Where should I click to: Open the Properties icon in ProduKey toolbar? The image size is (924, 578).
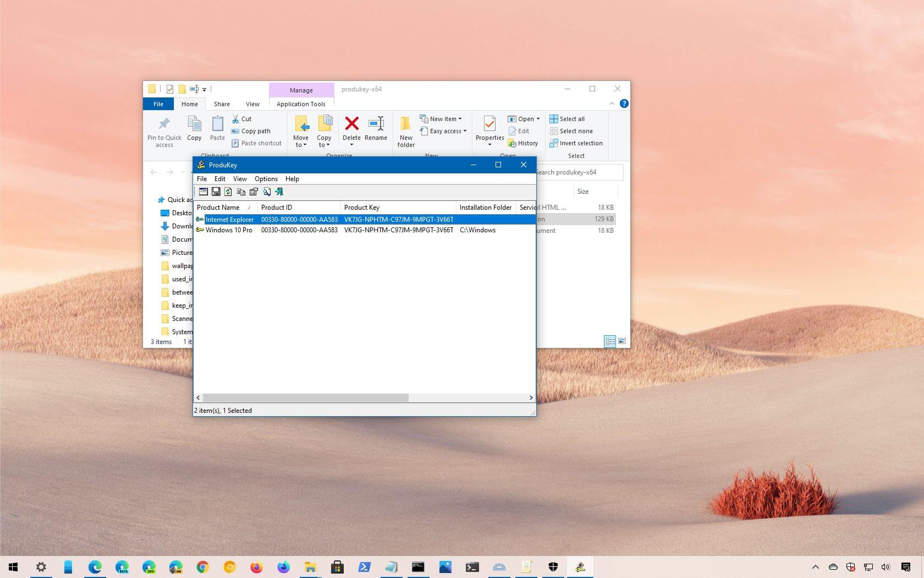point(254,192)
